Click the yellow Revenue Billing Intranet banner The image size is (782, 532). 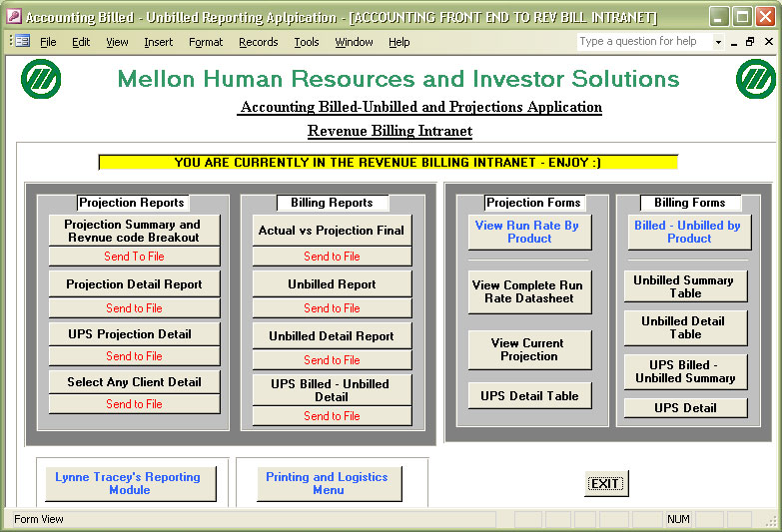(x=389, y=162)
